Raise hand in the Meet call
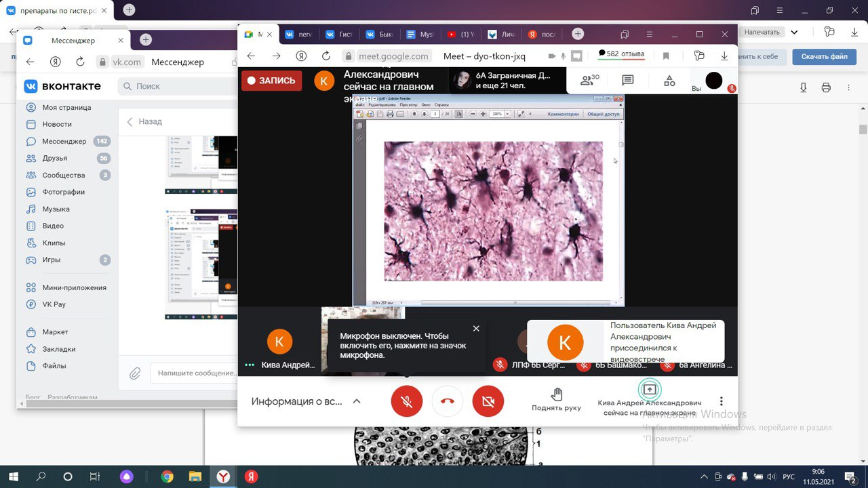This screenshot has height=488, width=868. coord(557,400)
